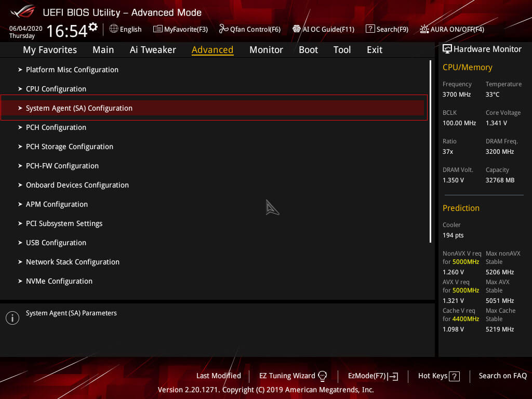Expand PCH Configuration arrow
The image size is (532, 399).
[x=20, y=127]
